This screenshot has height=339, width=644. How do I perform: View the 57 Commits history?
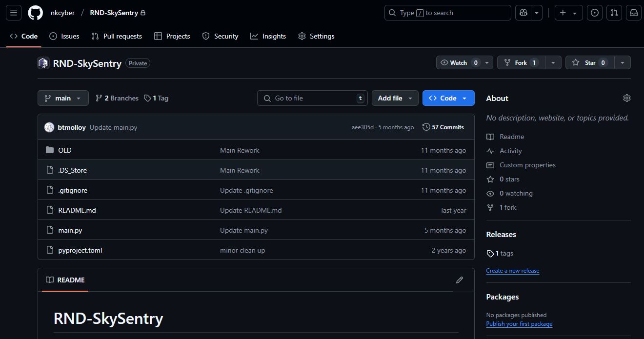443,127
